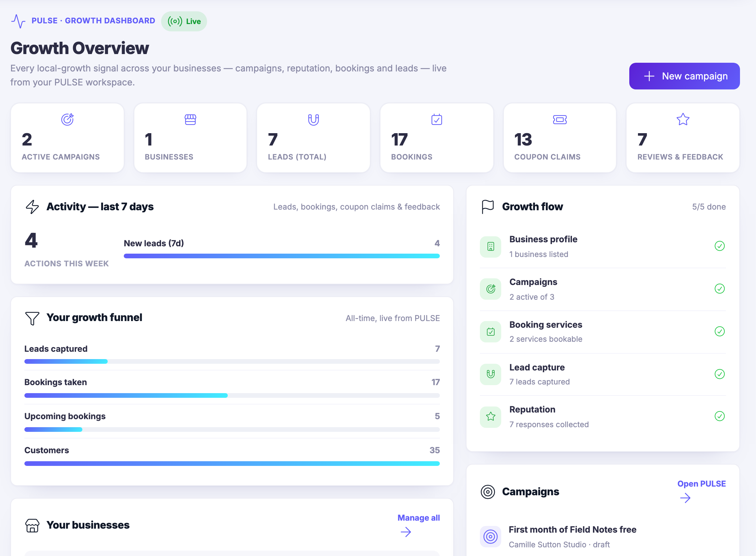756x556 pixels.
Task: Click the Upcoming bookings funnel bar
Action: 232,430
